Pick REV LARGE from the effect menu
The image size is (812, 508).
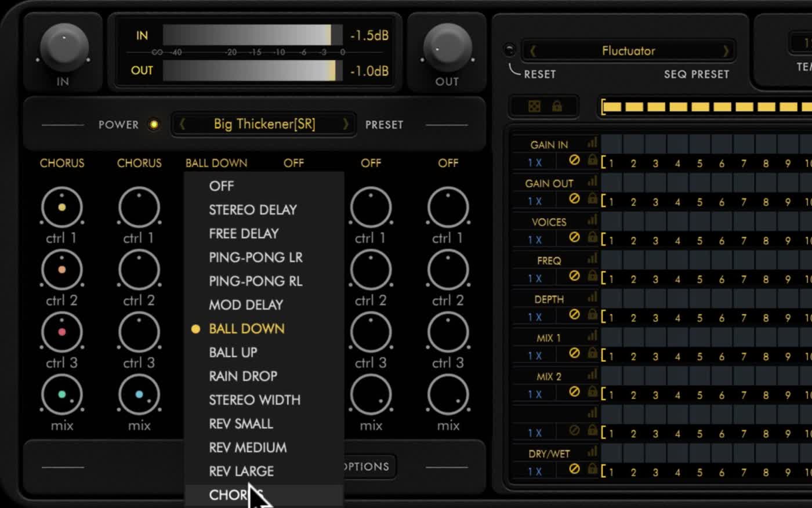(x=264, y=471)
